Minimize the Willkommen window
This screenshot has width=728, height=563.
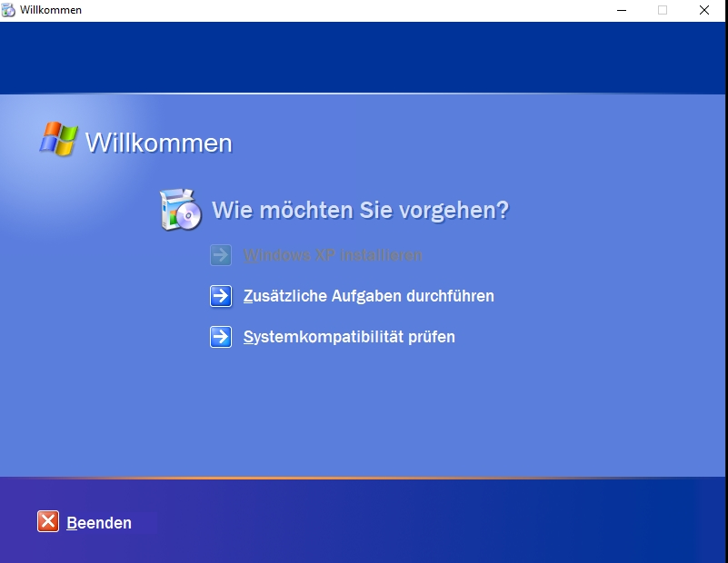click(622, 10)
